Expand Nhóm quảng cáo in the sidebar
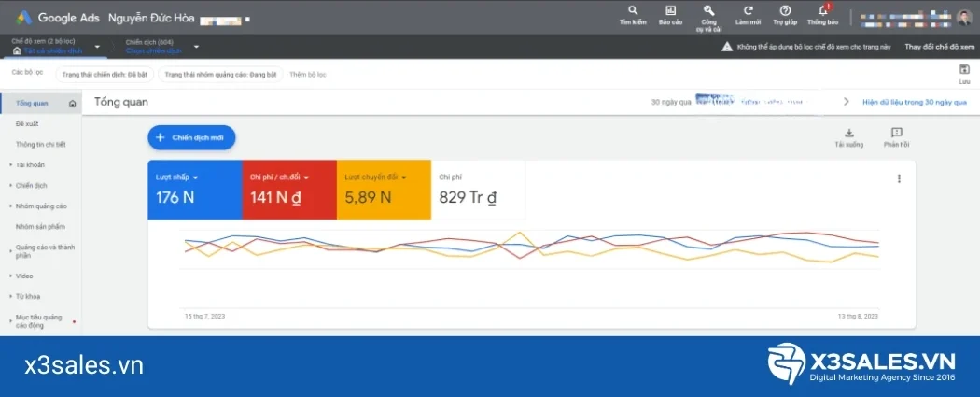Viewport: 980px width, 397px height. [10, 206]
